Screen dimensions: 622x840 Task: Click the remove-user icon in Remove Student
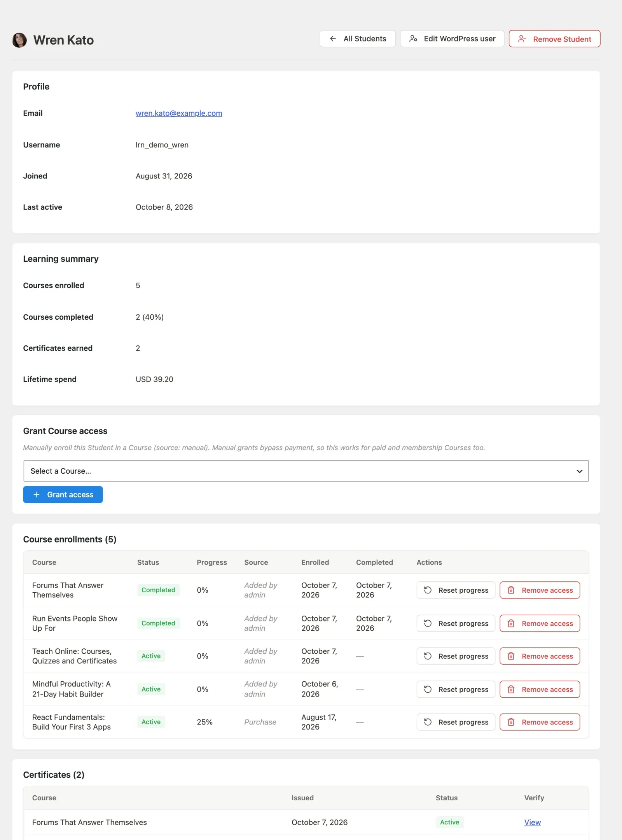pyautogui.click(x=522, y=39)
